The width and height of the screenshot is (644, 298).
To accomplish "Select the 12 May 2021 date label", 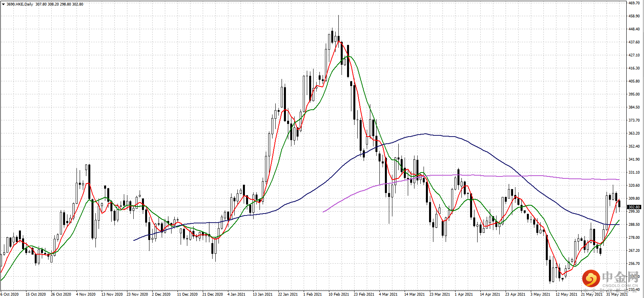I will coord(566,294).
